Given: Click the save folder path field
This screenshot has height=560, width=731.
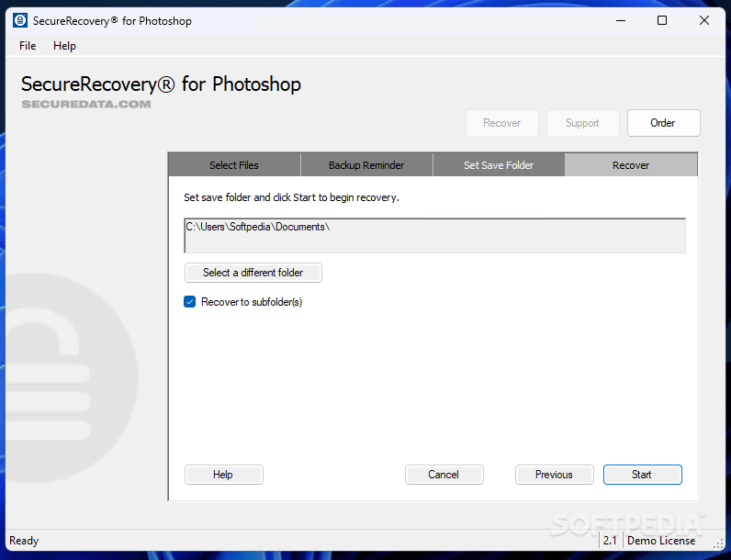Looking at the screenshot, I should click(x=434, y=235).
